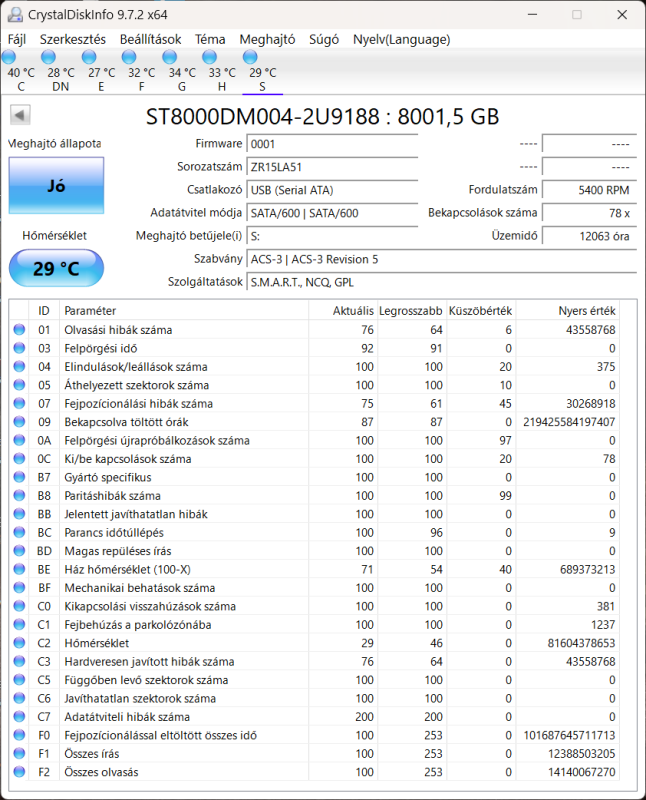Click status dot for Kikapcsolási visszahúzások száma
Image resolution: width=646 pixels, height=800 pixels.
click(19, 606)
